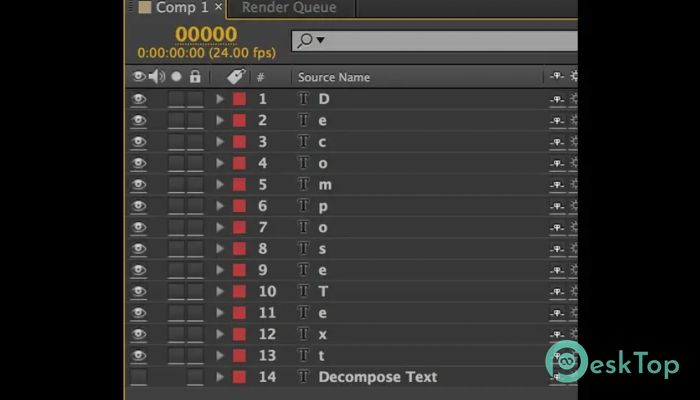The width and height of the screenshot is (700, 400).
Task: Click the shy switch of layer 9
Action: [557, 271]
